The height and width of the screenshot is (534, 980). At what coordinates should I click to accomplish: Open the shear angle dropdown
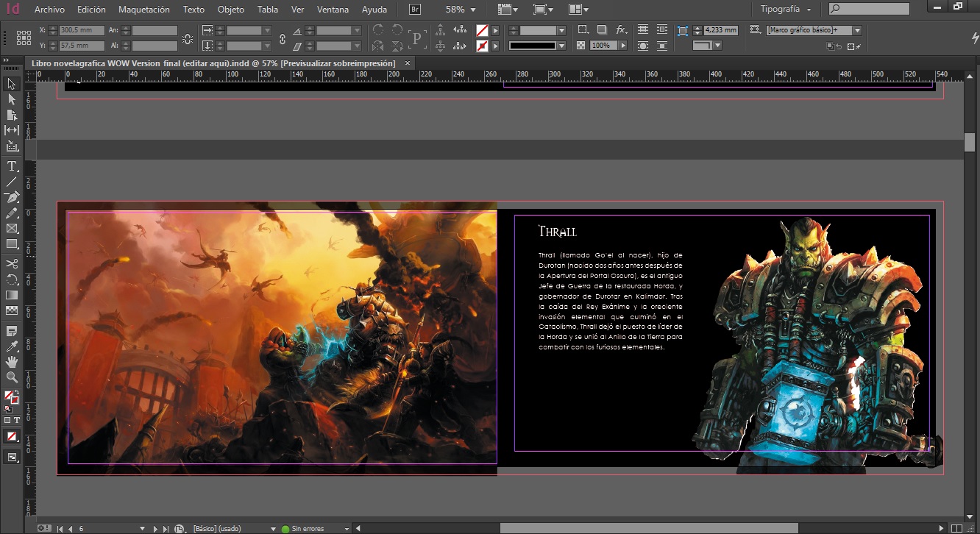[x=358, y=46]
